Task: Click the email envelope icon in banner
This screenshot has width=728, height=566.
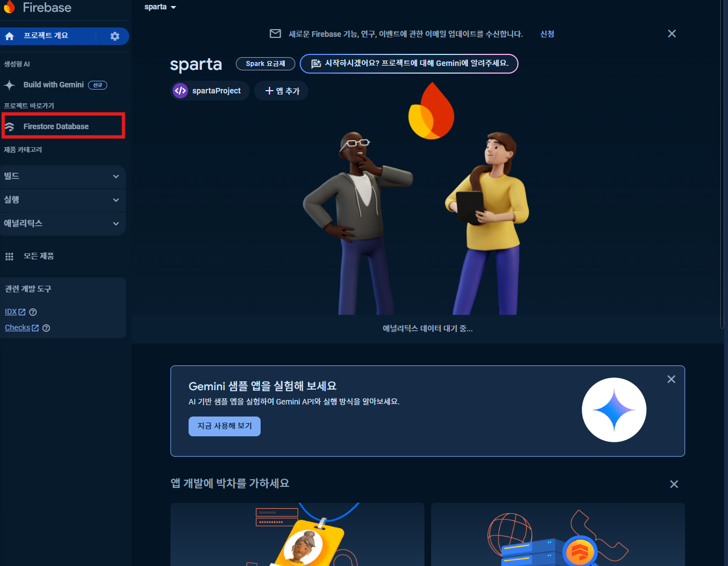Action: click(x=275, y=34)
